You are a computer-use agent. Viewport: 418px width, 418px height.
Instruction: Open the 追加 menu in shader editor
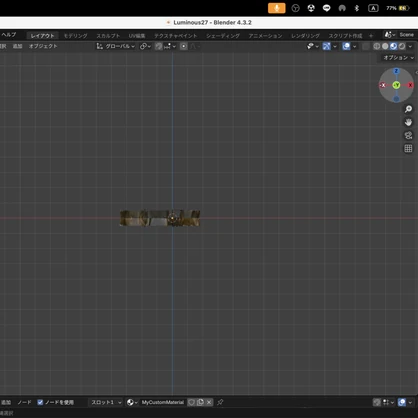(x=6, y=402)
